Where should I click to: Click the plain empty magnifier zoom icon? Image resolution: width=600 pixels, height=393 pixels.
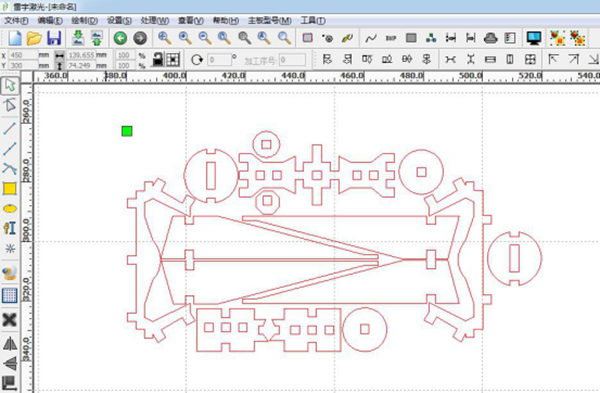click(284, 38)
